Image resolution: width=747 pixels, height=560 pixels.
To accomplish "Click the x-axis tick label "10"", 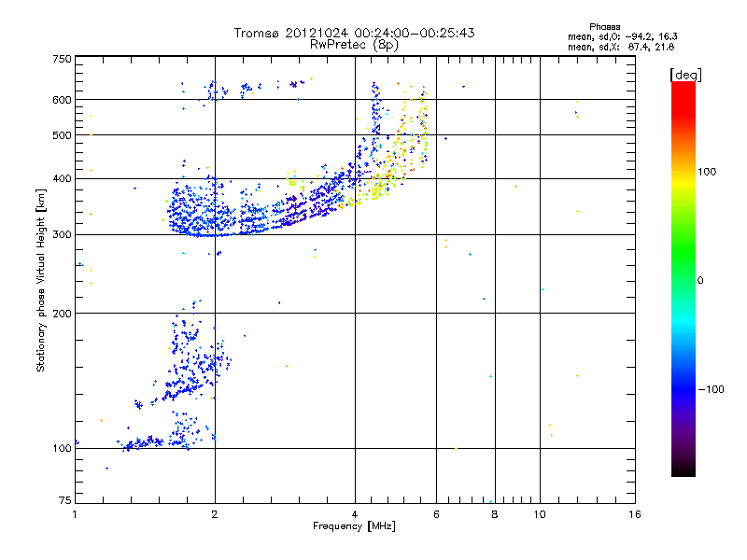I will click(540, 515).
